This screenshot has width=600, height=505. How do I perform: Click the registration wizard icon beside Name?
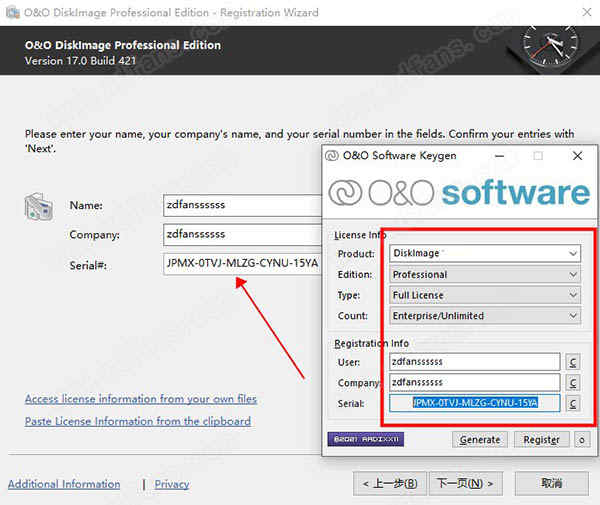(38, 207)
